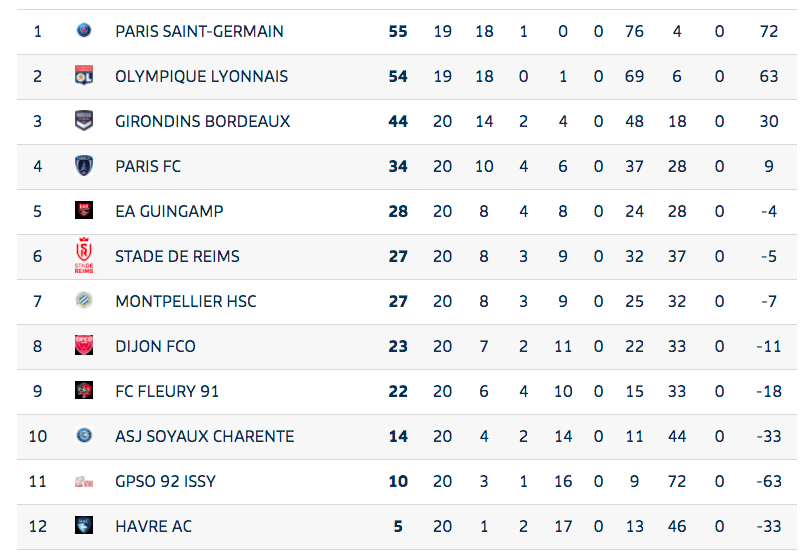Click the FC Fleury 91 crest
Viewport: 809px width, 553px height.
[84, 391]
